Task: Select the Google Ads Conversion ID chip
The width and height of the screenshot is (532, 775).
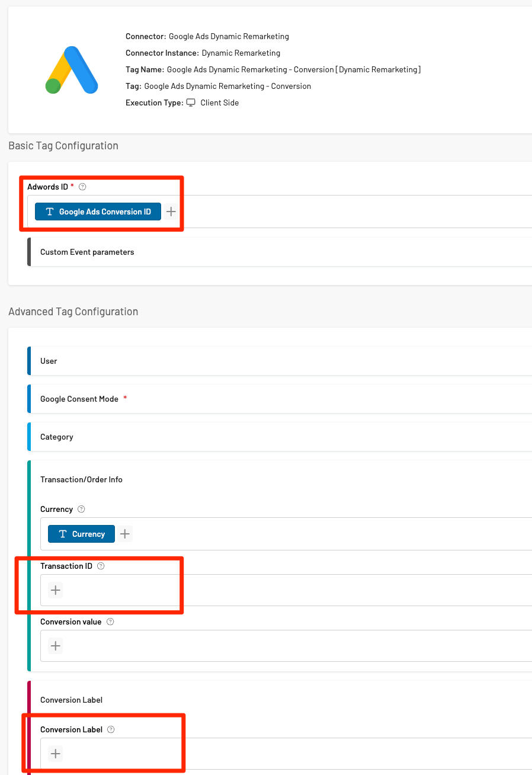Action: click(x=98, y=212)
